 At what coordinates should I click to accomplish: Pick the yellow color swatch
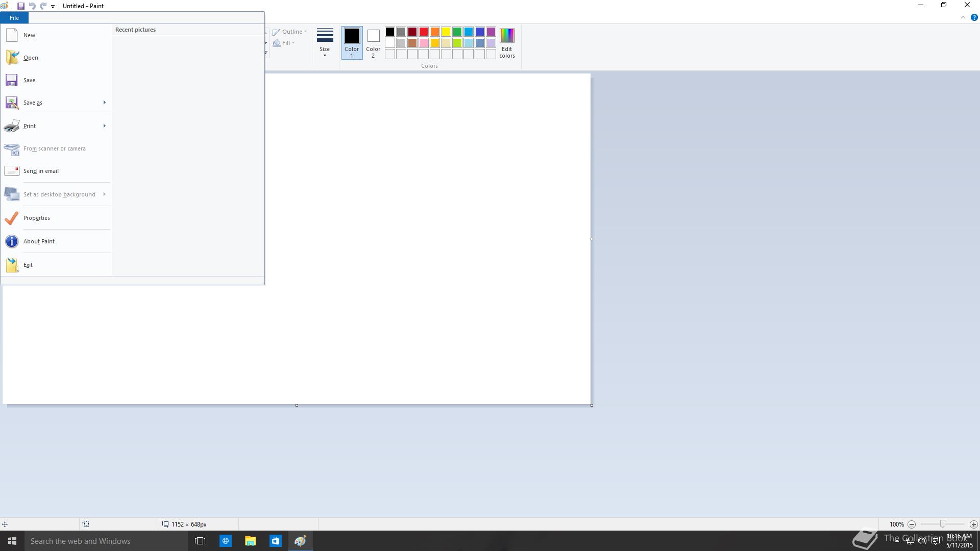coord(446,32)
